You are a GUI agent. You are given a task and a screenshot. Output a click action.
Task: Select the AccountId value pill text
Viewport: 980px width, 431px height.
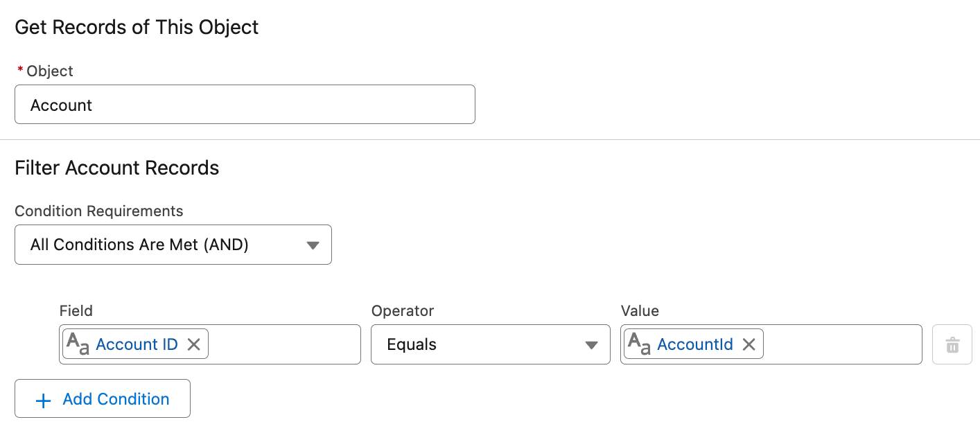[694, 344]
